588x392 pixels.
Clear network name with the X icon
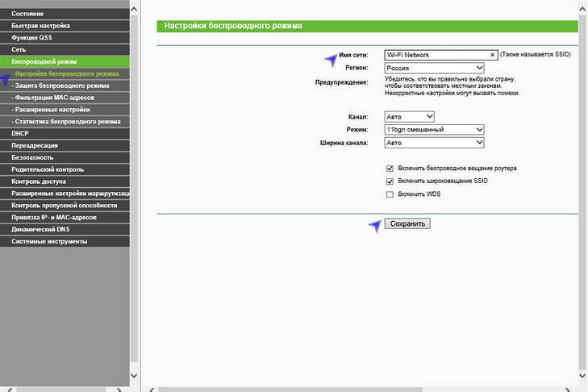[492, 55]
